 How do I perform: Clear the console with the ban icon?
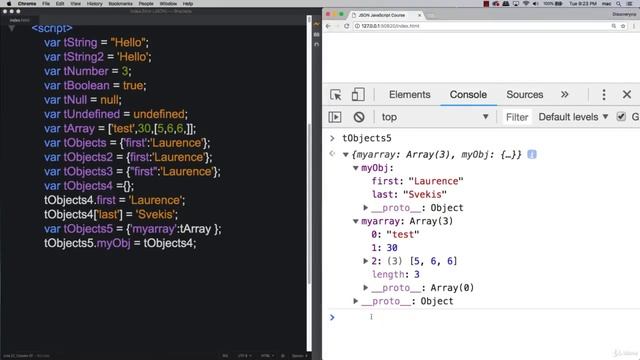pyautogui.click(x=359, y=117)
